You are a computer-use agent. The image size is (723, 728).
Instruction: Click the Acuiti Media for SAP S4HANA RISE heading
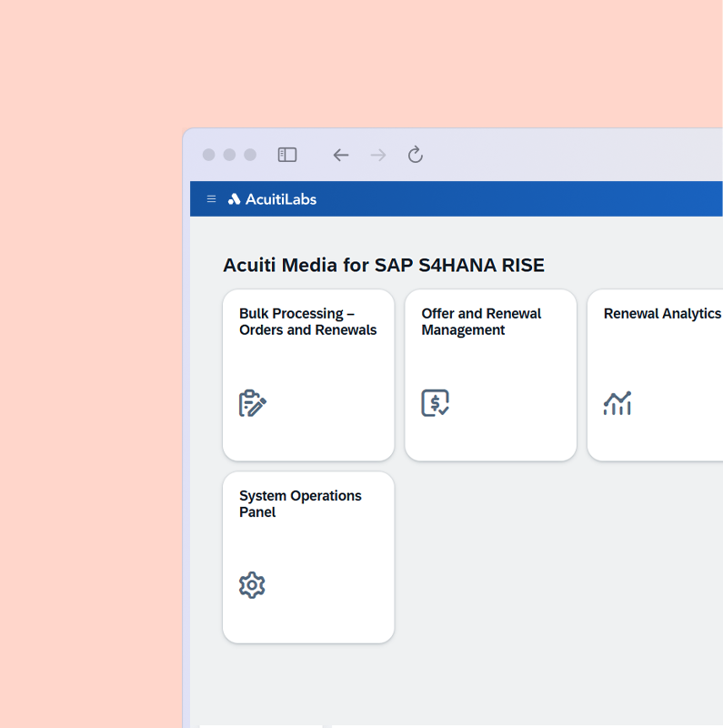(x=384, y=265)
